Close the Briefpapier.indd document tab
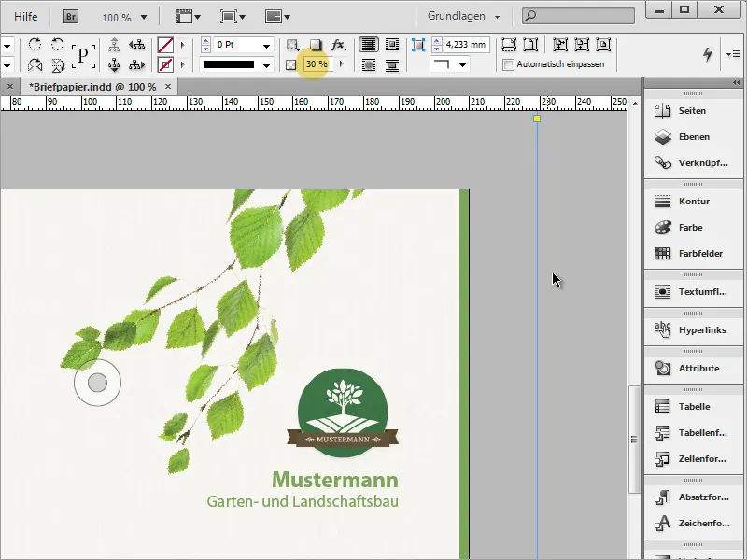The height and width of the screenshot is (560, 747). click(x=168, y=86)
